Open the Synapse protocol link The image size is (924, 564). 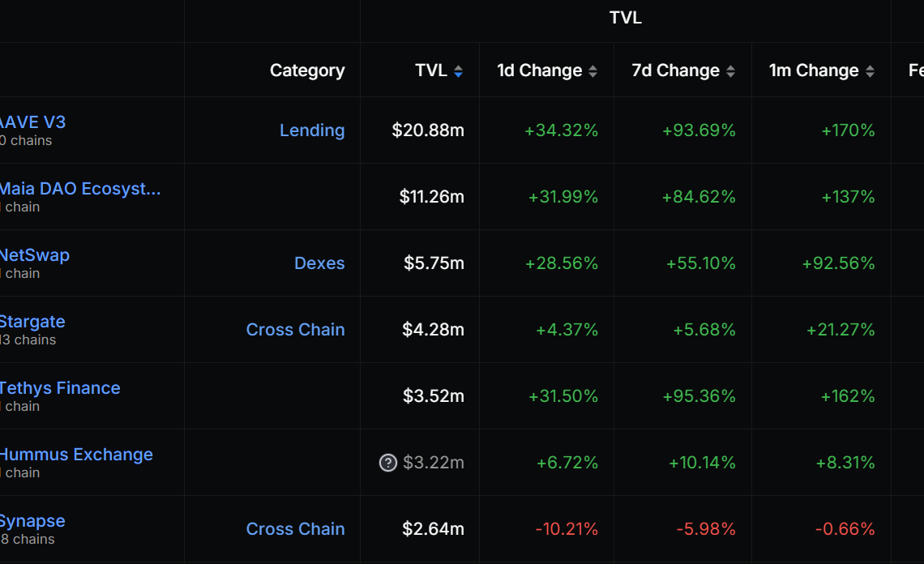point(32,521)
